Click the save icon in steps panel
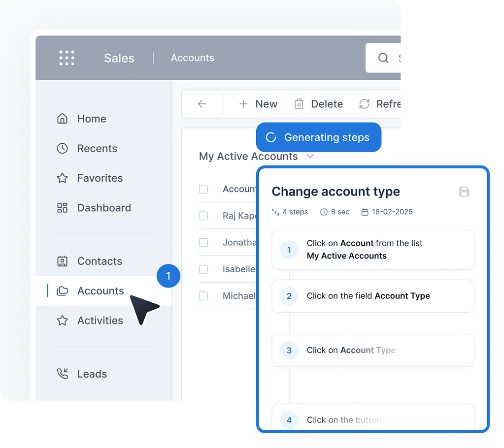This screenshot has width=504, height=448. click(464, 192)
